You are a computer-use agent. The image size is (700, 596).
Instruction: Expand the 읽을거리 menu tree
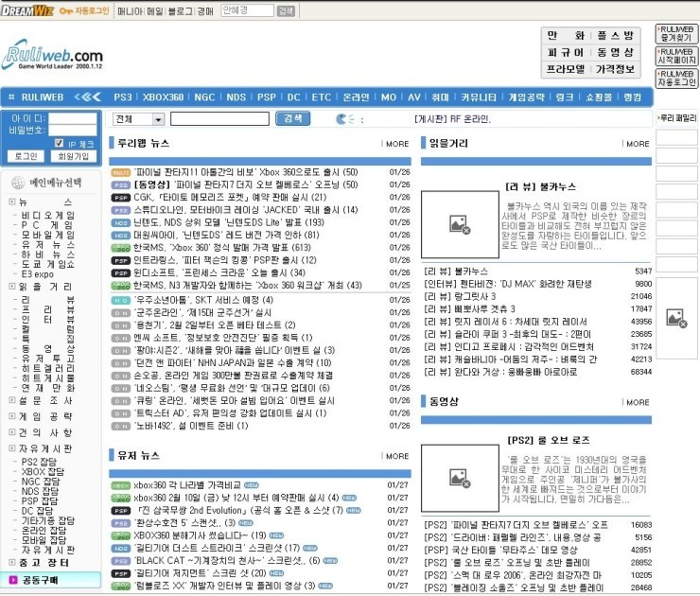tap(12, 287)
